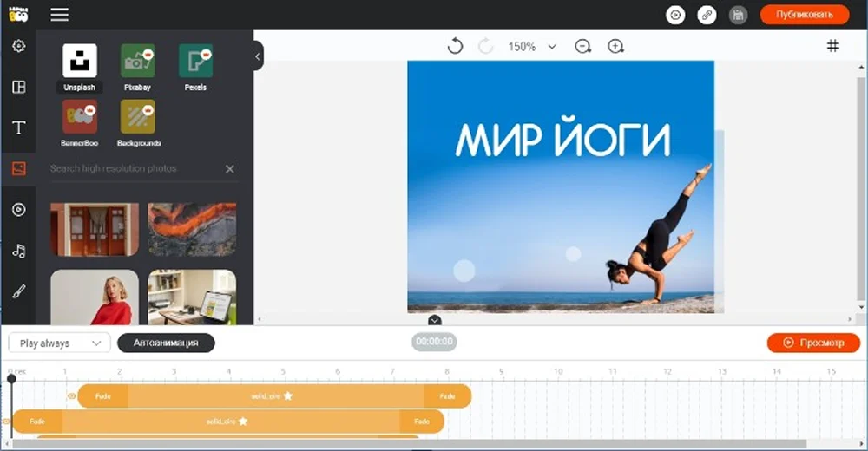Choose the Pixabay photo source
The image size is (868, 451).
click(138, 68)
